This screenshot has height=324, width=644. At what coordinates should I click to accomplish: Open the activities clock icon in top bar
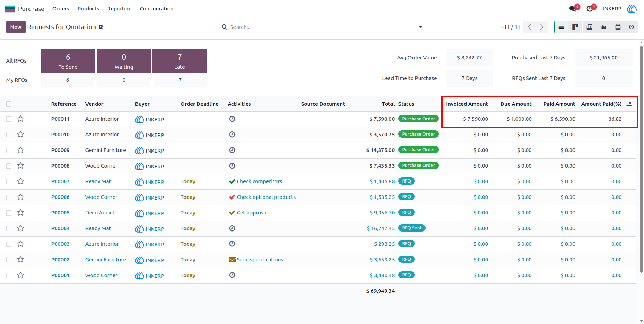click(589, 9)
